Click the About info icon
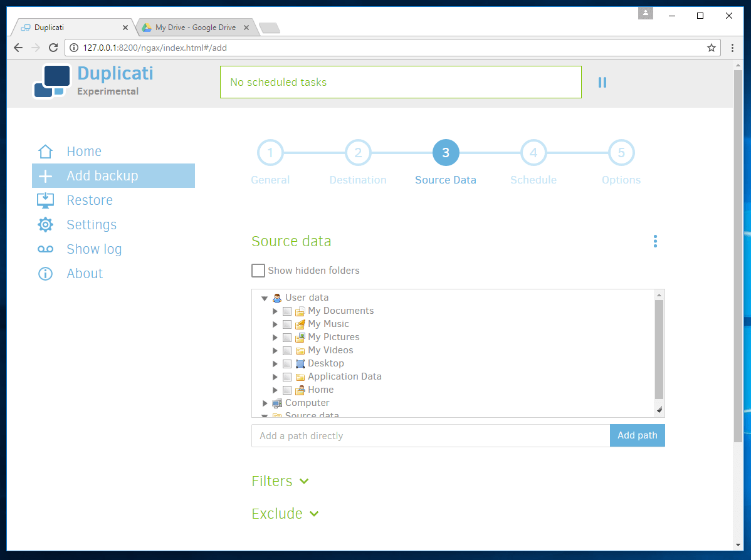Viewport: 751px width, 560px height. [45, 274]
